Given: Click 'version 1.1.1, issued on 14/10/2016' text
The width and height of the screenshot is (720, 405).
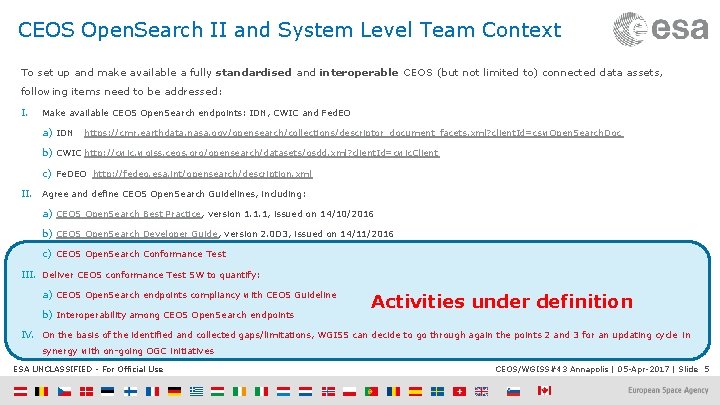Looking at the screenshot, I should coord(291,214).
